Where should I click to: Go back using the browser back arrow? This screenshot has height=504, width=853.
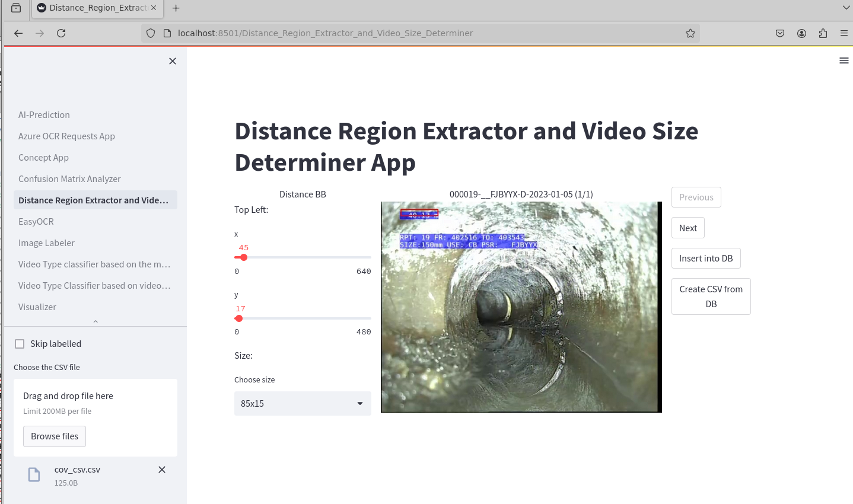point(18,33)
